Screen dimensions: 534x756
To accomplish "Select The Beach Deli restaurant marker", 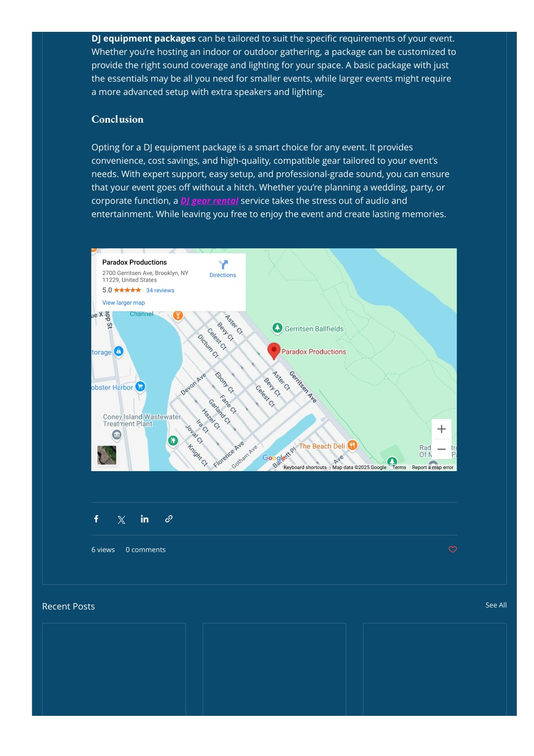I will click(353, 445).
